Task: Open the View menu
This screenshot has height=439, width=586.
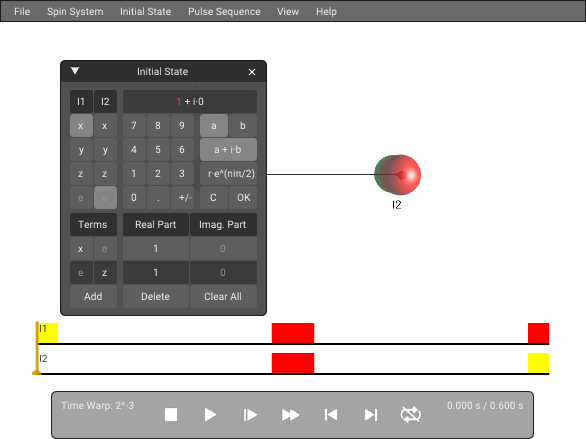Action: pos(288,12)
